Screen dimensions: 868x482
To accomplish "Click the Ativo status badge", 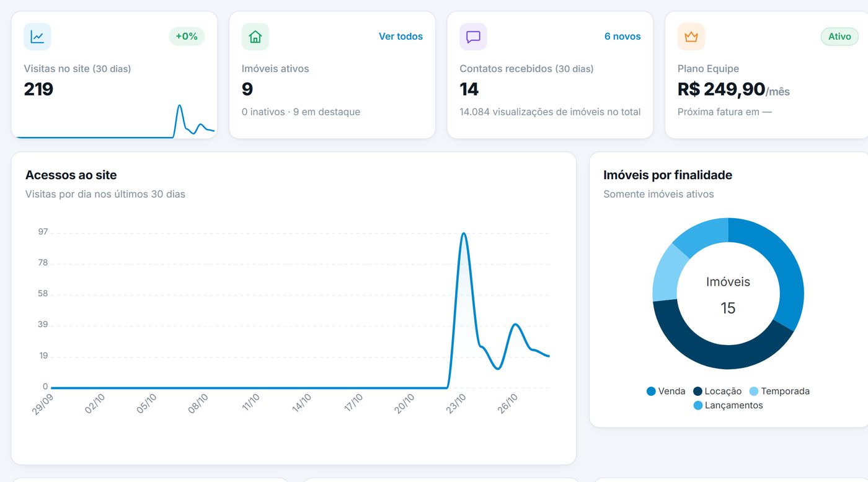I will 839,37.
